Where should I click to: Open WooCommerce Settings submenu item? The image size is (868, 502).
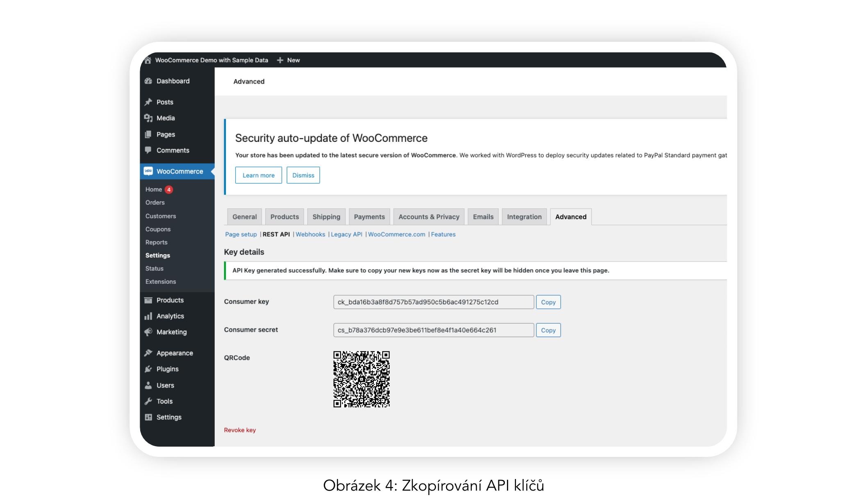pos(158,256)
